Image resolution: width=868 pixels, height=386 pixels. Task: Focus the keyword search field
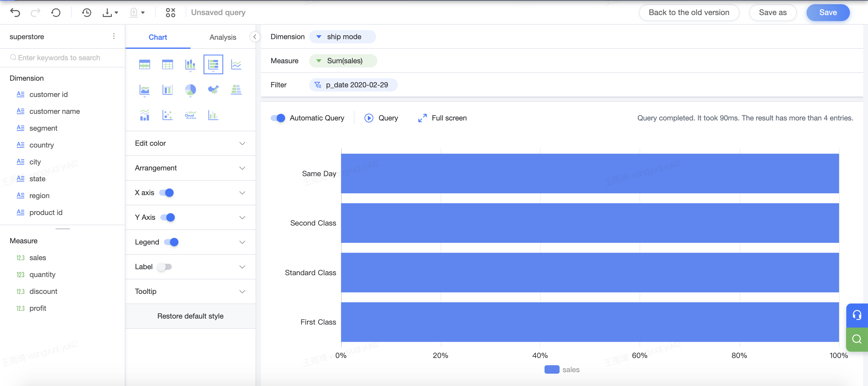click(x=62, y=58)
